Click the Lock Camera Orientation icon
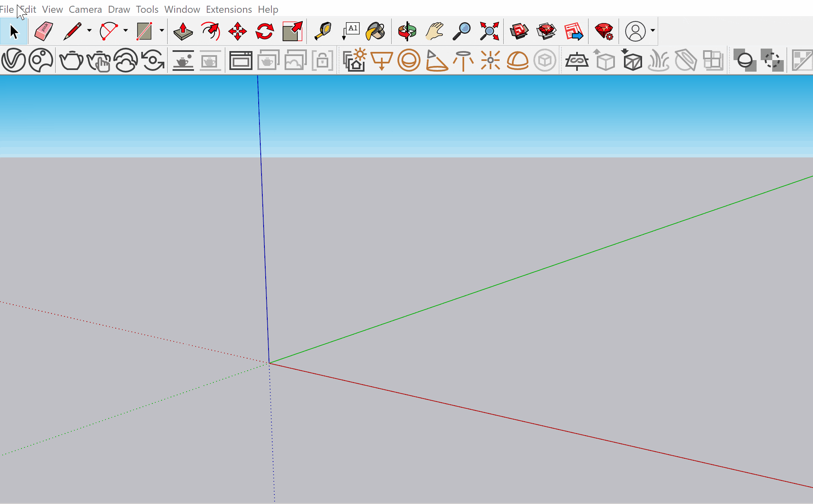Viewport: 813px width, 504px height. point(322,61)
